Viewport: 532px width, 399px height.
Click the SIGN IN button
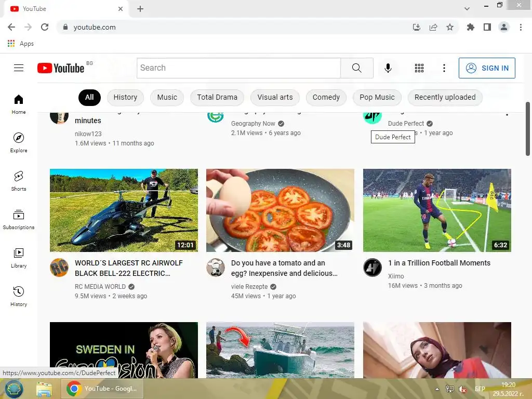(x=487, y=68)
